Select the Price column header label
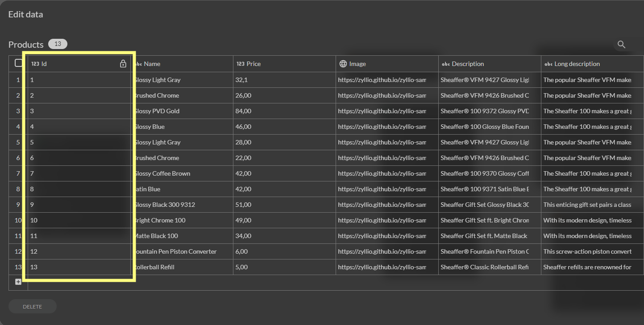Screen dimensions: 644x325 click(253, 64)
